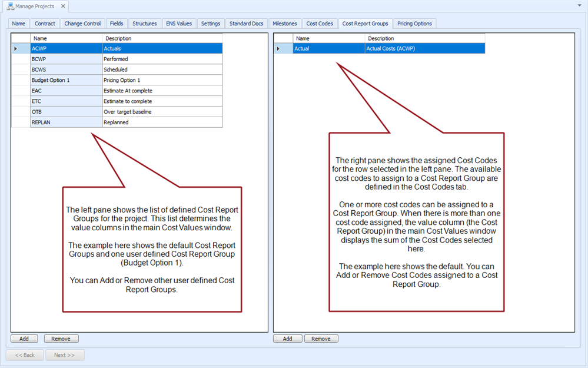Click the BCWS Scheduled row
The image size is (588, 368).
67,69
